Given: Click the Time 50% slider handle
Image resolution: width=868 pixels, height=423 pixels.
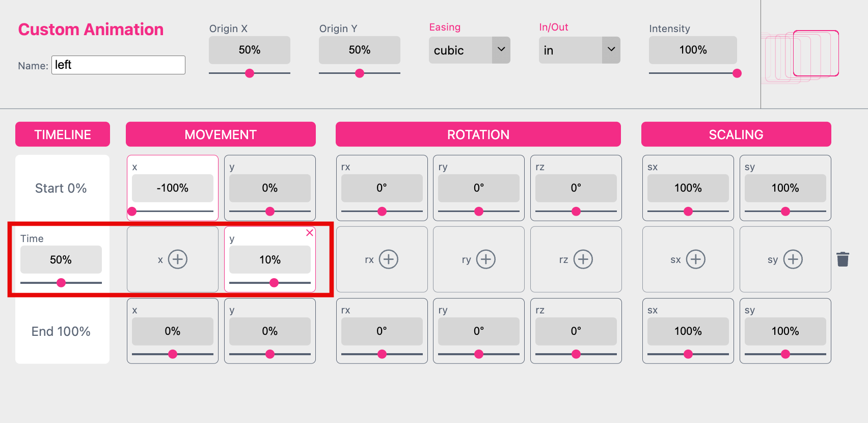Looking at the screenshot, I should (61, 283).
